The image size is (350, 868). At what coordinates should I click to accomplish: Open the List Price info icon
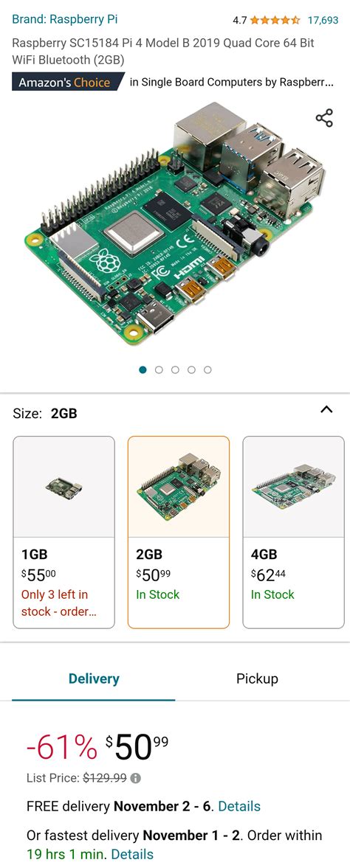point(135,778)
